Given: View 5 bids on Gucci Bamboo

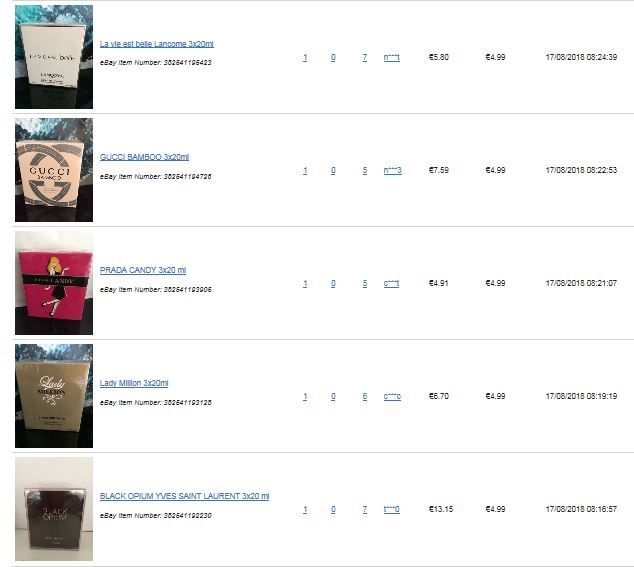Looking at the screenshot, I should click(x=365, y=170).
